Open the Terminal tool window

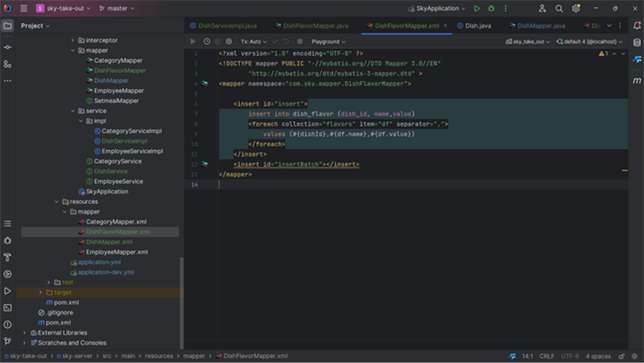(7, 308)
